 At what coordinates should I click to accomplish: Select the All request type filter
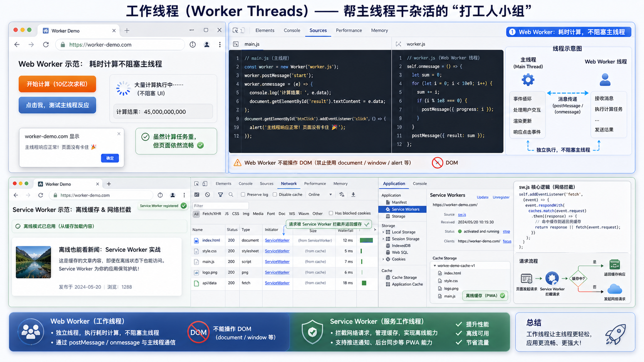196,214
